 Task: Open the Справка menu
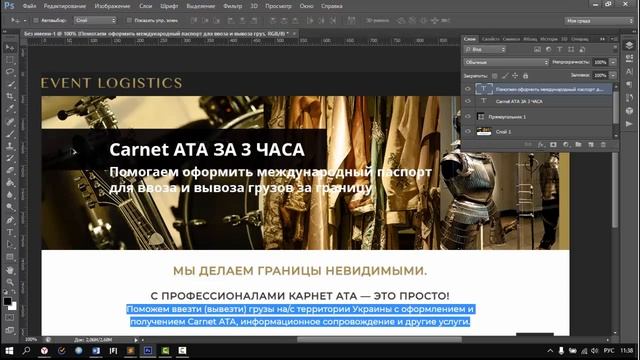(331, 6)
